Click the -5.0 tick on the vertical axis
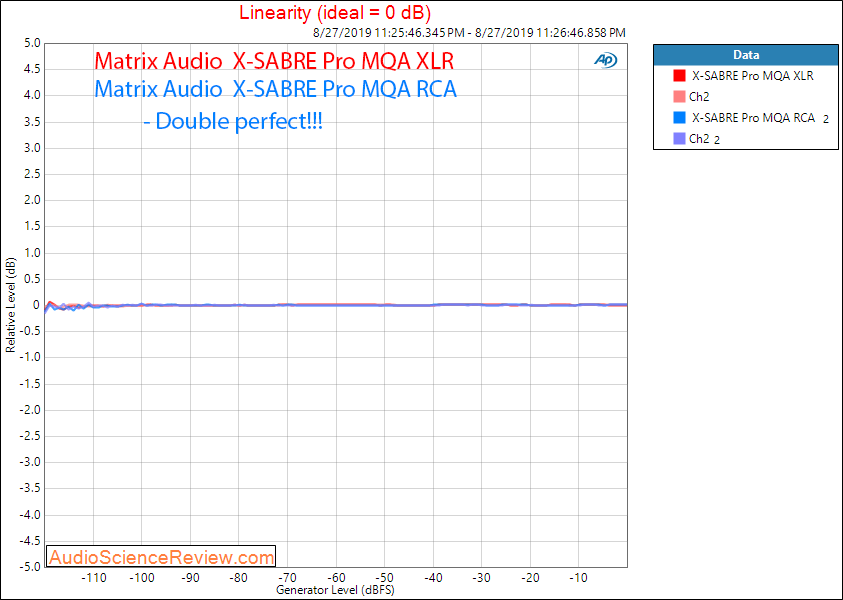The image size is (843, 600). [30, 567]
